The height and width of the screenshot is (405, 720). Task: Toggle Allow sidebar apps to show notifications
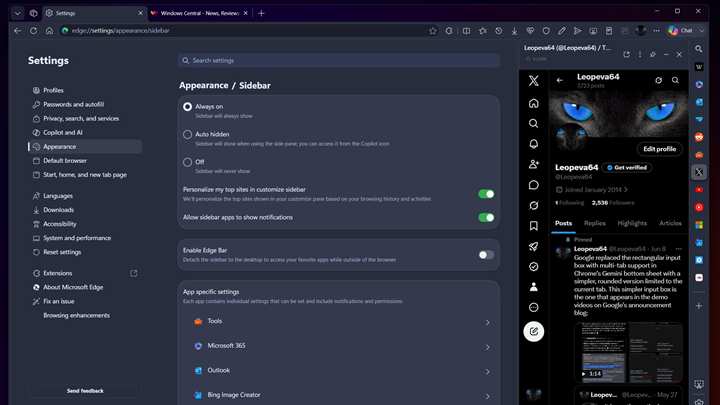pyautogui.click(x=486, y=217)
